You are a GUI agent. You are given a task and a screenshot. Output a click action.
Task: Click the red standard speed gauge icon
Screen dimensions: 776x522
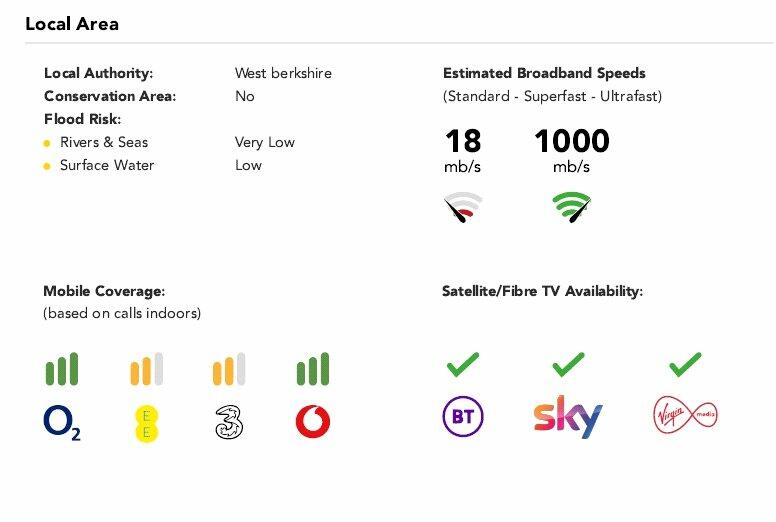463,207
